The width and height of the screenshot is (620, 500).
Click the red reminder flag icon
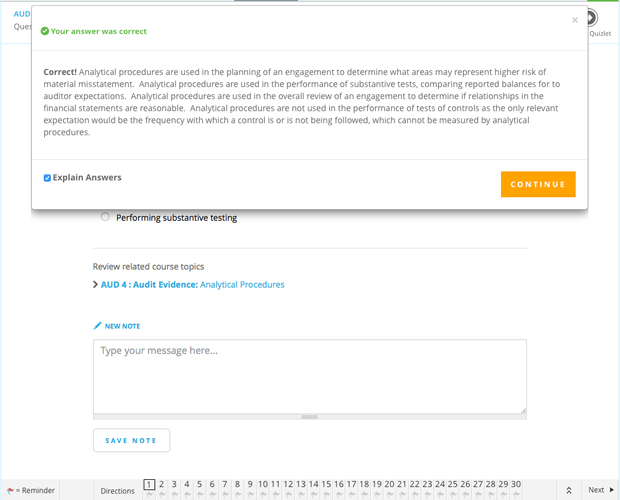click(x=10, y=491)
